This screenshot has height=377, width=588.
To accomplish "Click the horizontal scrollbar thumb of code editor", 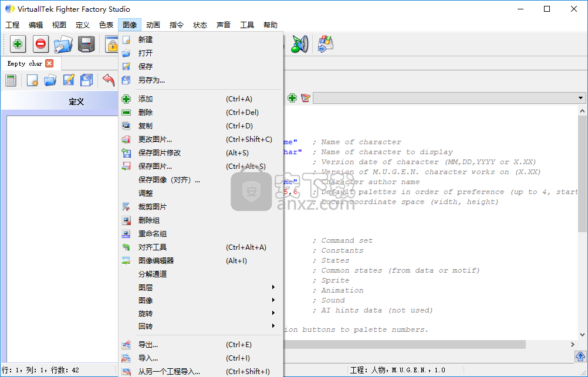I will [x=404, y=344].
